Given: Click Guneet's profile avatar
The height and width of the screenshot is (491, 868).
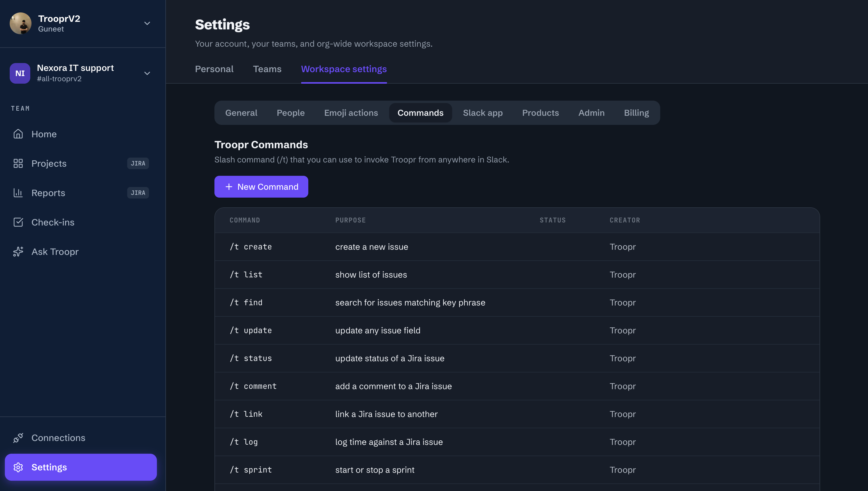Looking at the screenshot, I should [x=21, y=23].
